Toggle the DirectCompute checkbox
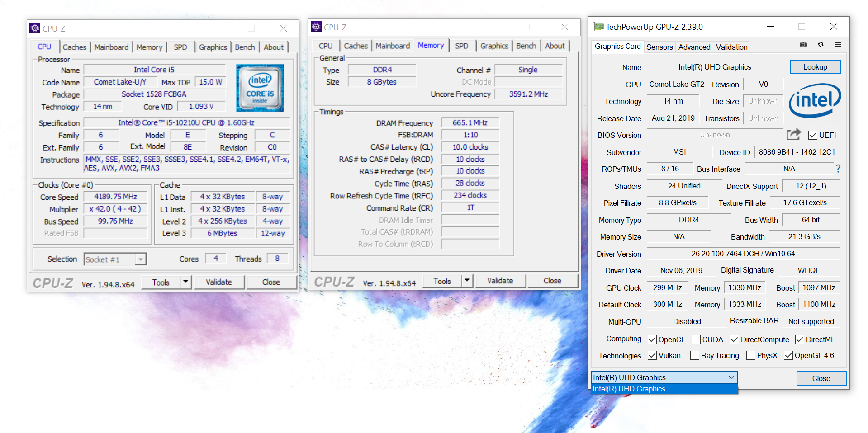This screenshot has width=868, height=433. [735, 339]
